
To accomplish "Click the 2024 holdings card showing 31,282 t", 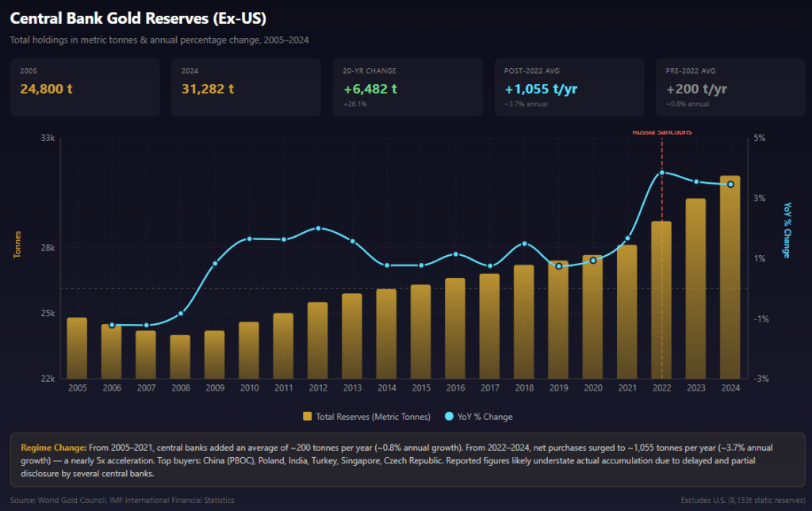I will tap(246, 87).
